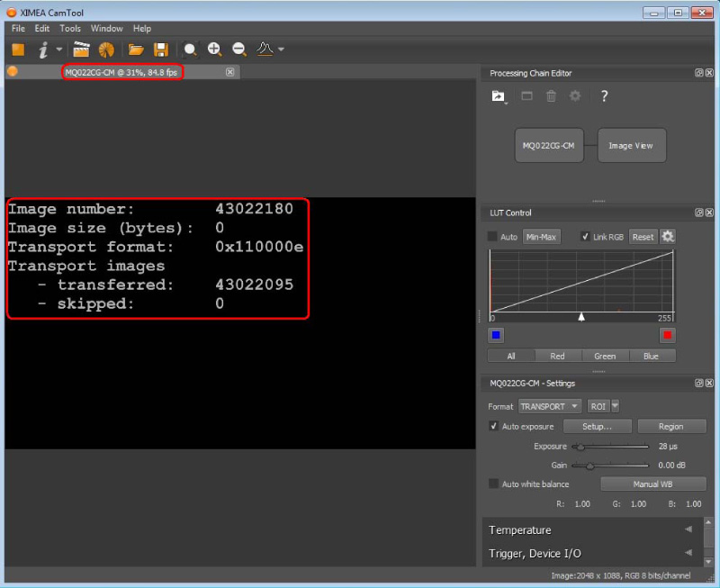720x588 pixels.
Task: Click the clapperboard recording icon
Action: pyautogui.click(x=81, y=50)
